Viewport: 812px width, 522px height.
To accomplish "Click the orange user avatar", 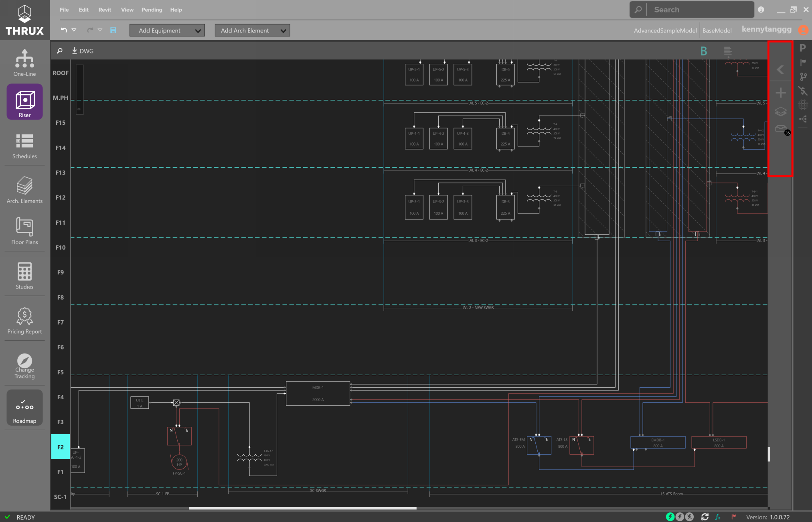I will click(x=803, y=30).
